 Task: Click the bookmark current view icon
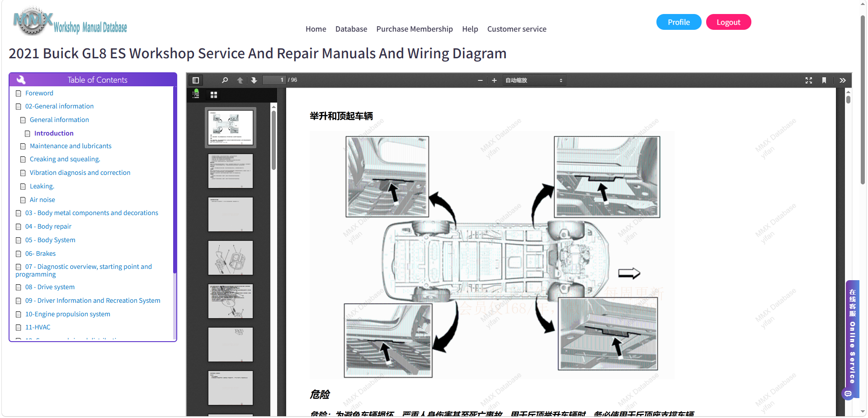pos(824,80)
